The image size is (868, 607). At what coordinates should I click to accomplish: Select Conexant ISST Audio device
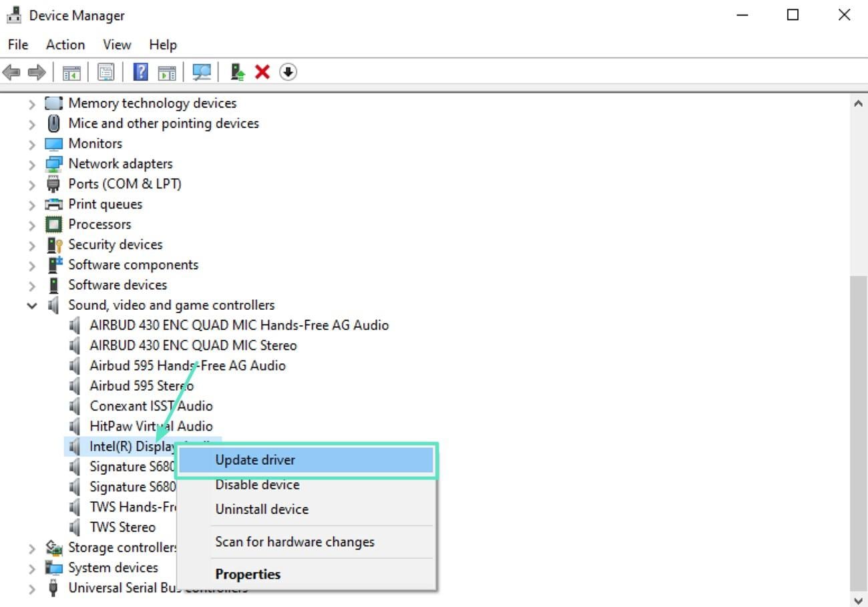point(151,406)
